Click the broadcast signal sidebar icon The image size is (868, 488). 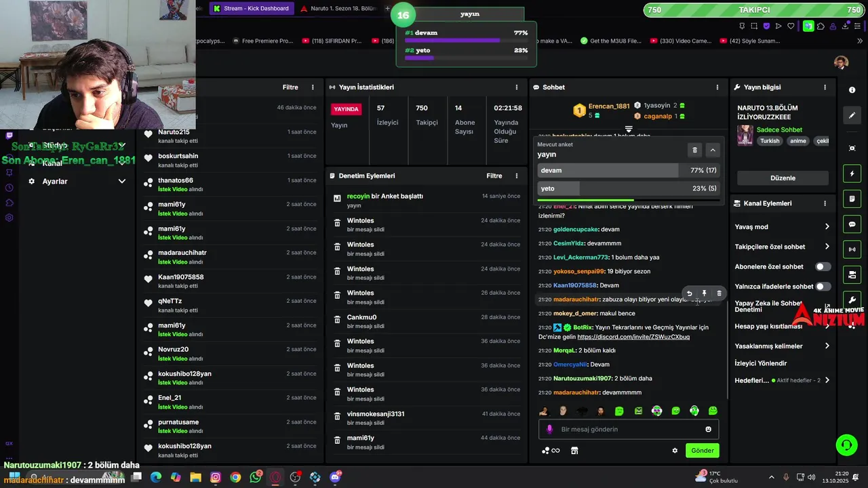click(x=852, y=249)
